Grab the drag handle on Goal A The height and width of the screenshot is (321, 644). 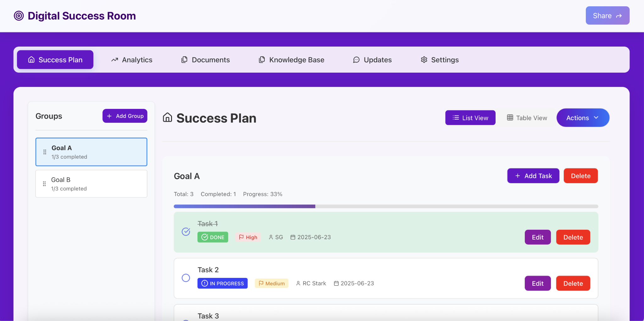pos(44,152)
